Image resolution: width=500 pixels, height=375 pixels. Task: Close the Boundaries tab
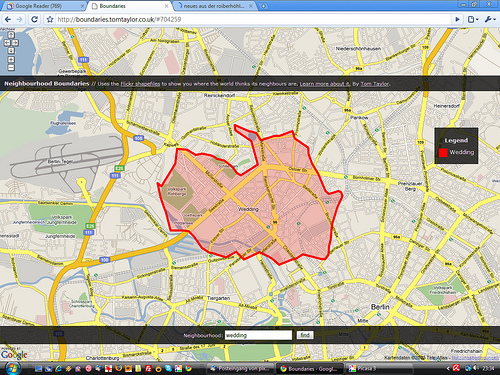coord(167,6)
